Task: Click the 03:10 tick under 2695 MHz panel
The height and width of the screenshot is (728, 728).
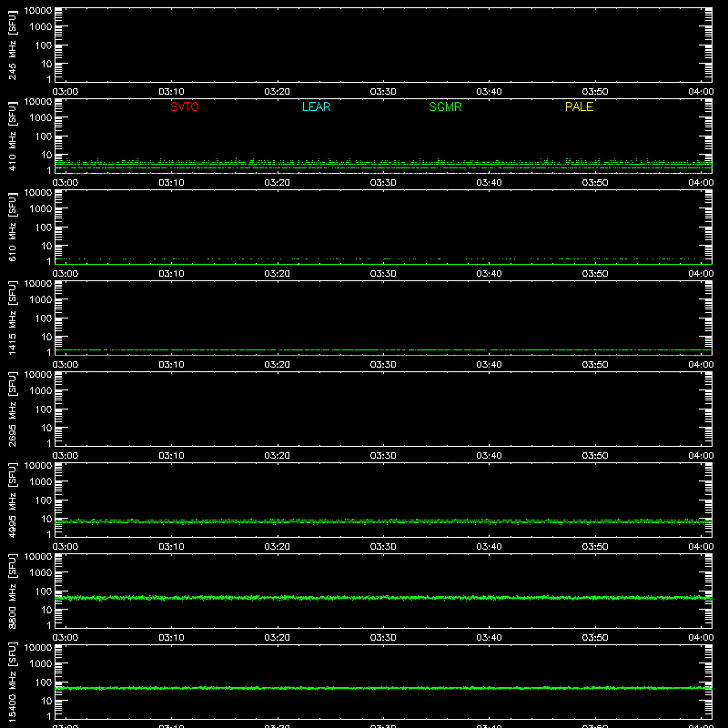Action: pyautogui.click(x=171, y=456)
